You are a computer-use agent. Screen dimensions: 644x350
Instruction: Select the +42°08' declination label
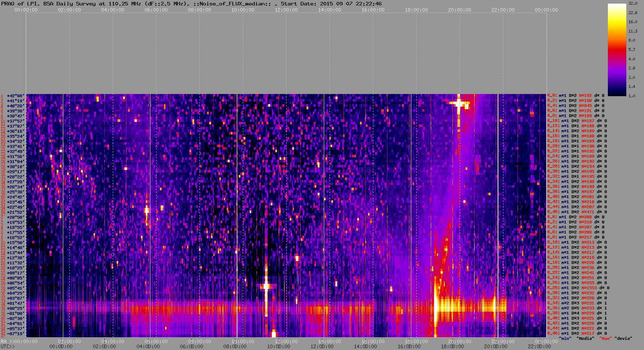pyautogui.click(x=16, y=96)
